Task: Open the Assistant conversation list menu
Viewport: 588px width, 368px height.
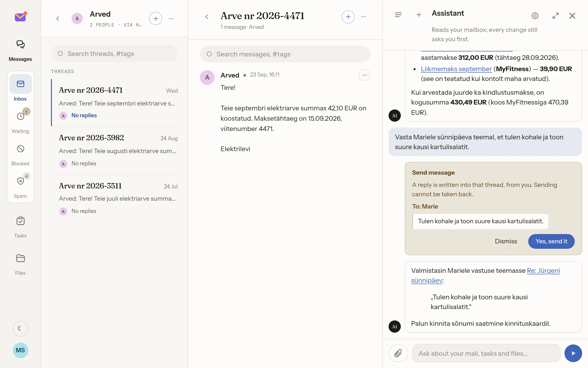Action: pos(398,15)
